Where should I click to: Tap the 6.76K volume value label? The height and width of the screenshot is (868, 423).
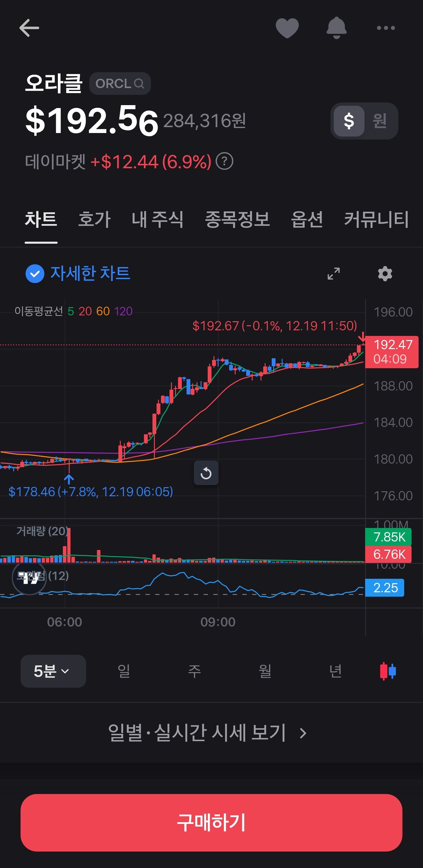pyautogui.click(x=388, y=554)
